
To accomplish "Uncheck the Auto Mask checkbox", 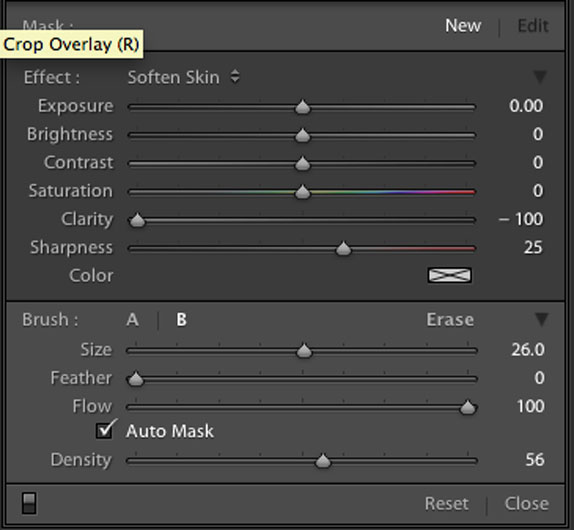I will coord(105,431).
